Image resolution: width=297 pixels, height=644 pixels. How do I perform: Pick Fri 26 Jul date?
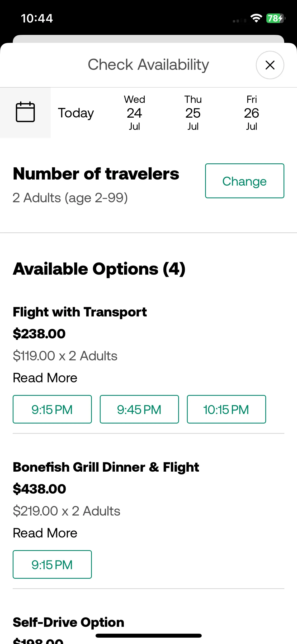252,113
